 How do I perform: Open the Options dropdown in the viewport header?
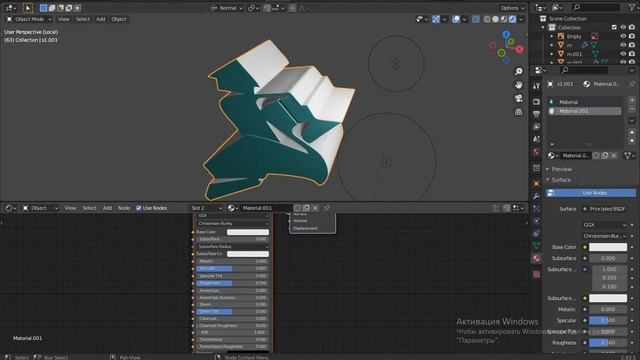pos(512,8)
